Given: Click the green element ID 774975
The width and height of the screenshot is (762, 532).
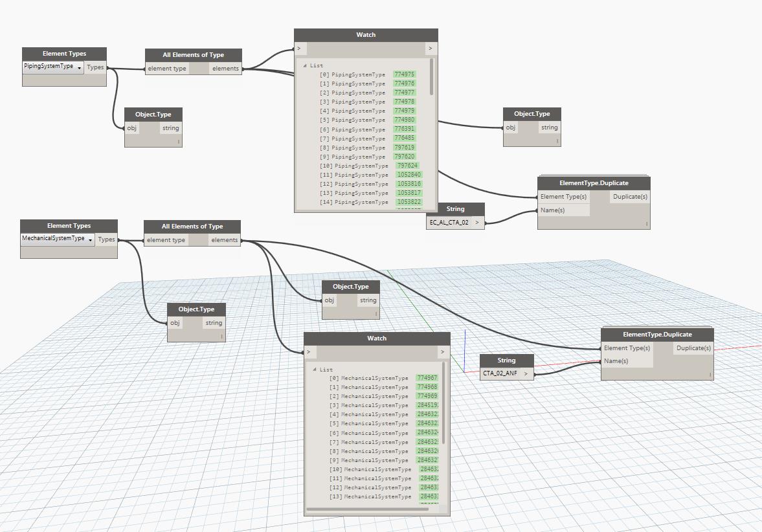Looking at the screenshot, I should point(404,74).
